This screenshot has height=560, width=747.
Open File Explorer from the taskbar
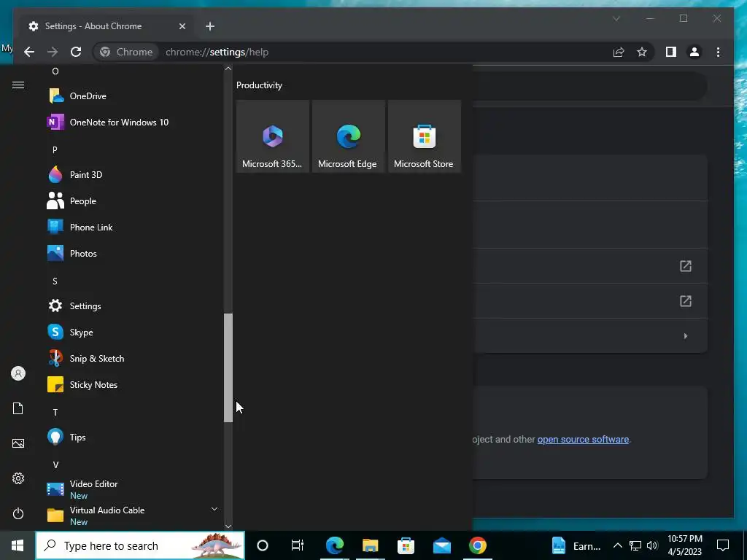click(x=370, y=545)
